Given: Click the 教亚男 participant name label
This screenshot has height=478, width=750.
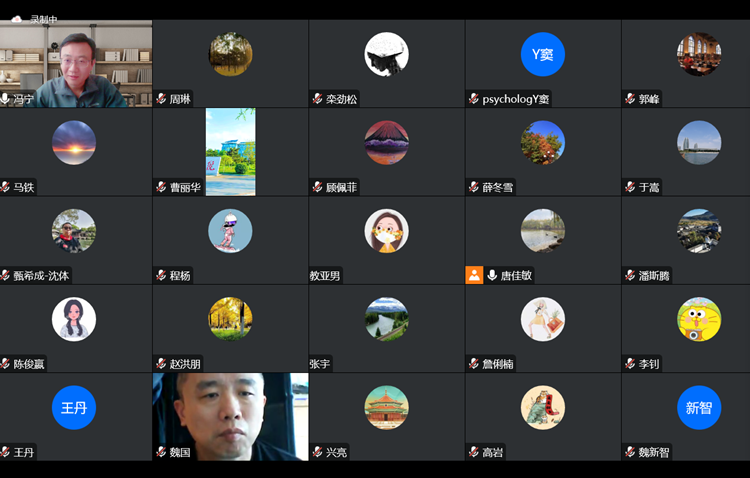Looking at the screenshot, I should 325,276.
